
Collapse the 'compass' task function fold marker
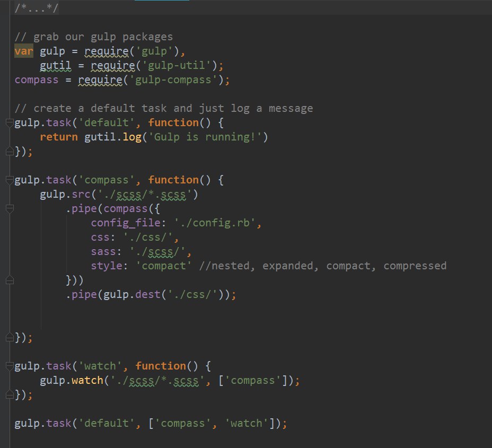click(9, 180)
